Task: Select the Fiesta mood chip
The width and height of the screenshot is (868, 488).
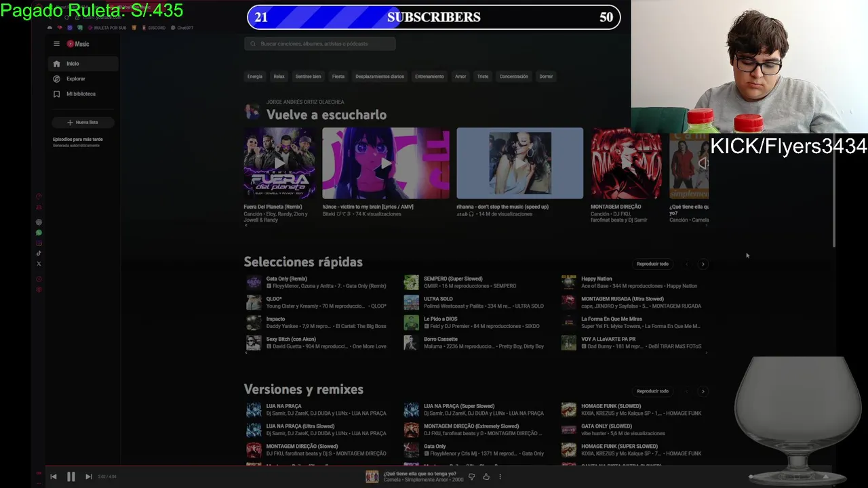Action: tap(338, 77)
